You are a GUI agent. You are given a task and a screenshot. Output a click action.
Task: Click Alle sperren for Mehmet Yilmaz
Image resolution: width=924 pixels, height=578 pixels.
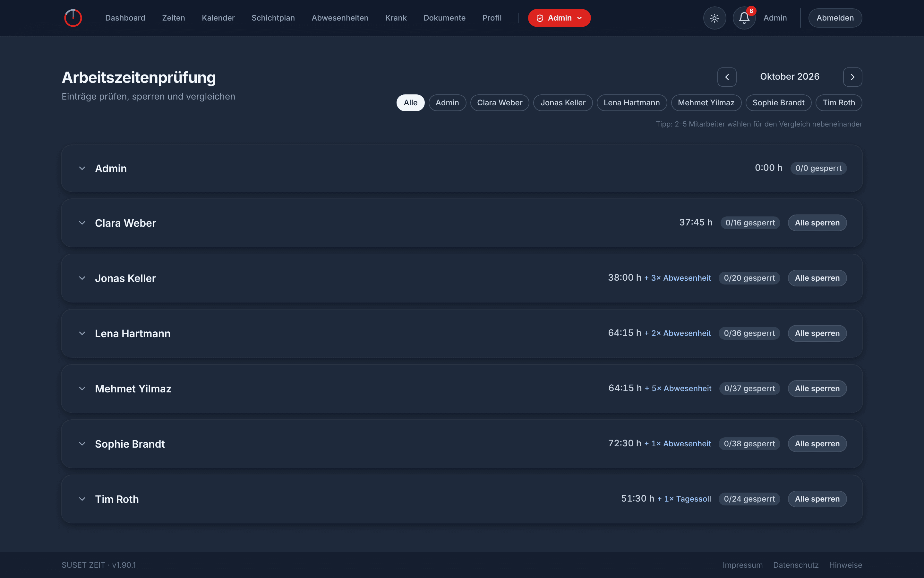coord(817,389)
